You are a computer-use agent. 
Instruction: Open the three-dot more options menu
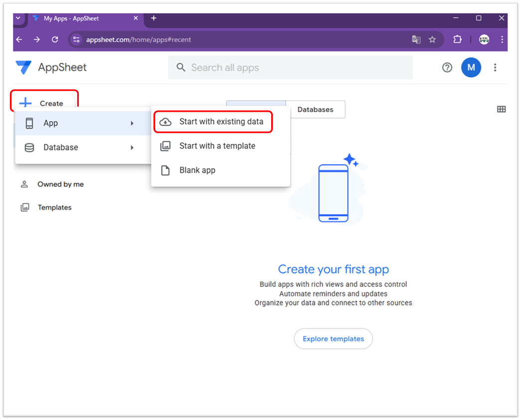pyautogui.click(x=495, y=67)
